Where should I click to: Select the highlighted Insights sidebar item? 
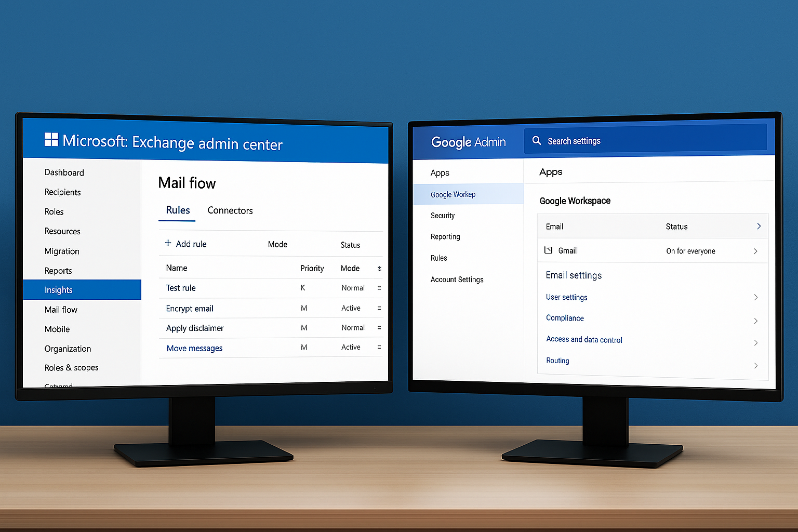click(x=82, y=290)
